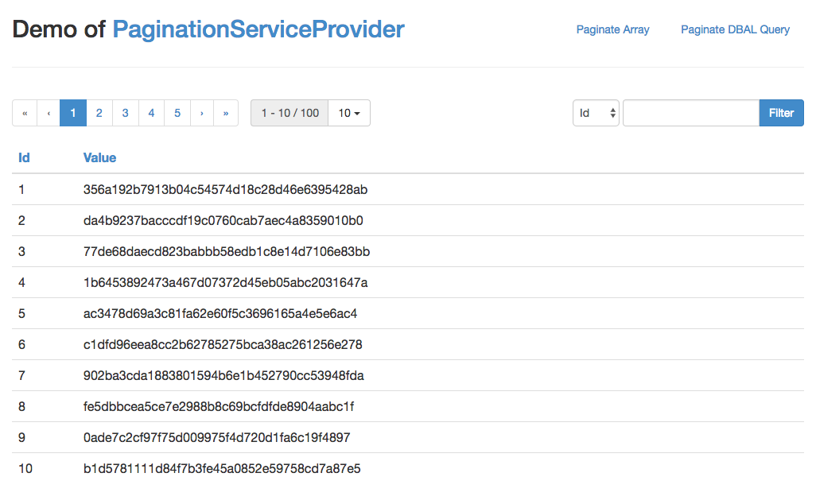Sort table by Id column header
The width and height of the screenshot is (816, 504).
(24, 157)
